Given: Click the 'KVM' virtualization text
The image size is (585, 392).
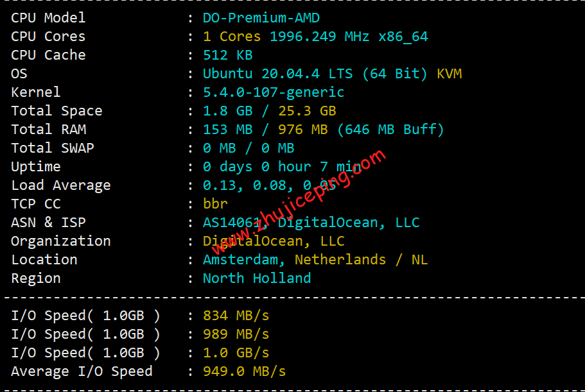Looking at the screenshot, I should 450,73.
